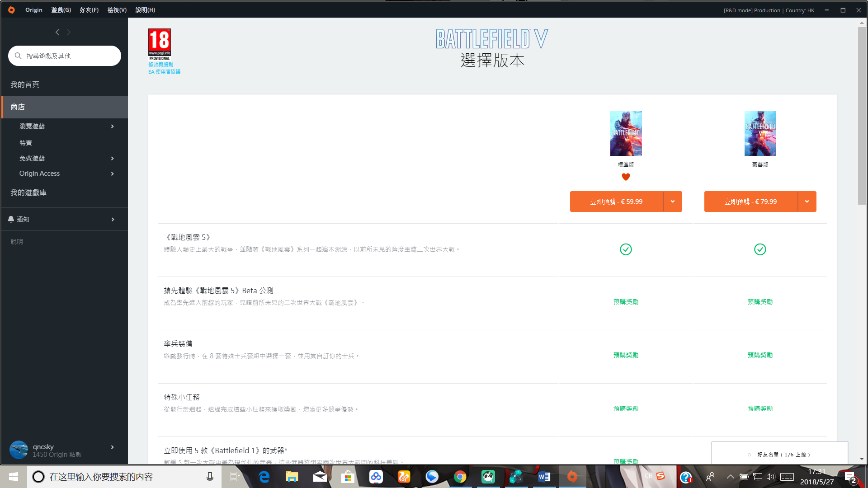Click Origin icon in taskbar
The height and width of the screenshot is (488, 868).
pyautogui.click(x=572, y=477)
